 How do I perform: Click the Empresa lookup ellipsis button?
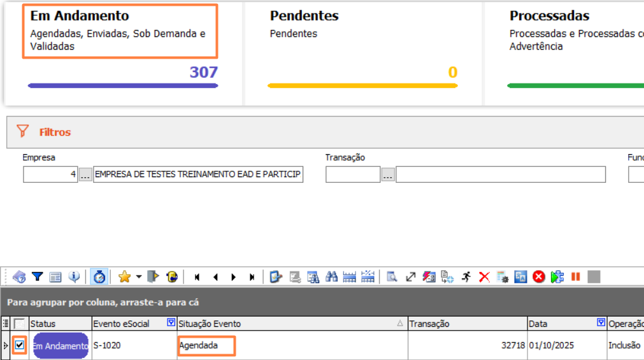pyautogui.click(x=85, y=175)
